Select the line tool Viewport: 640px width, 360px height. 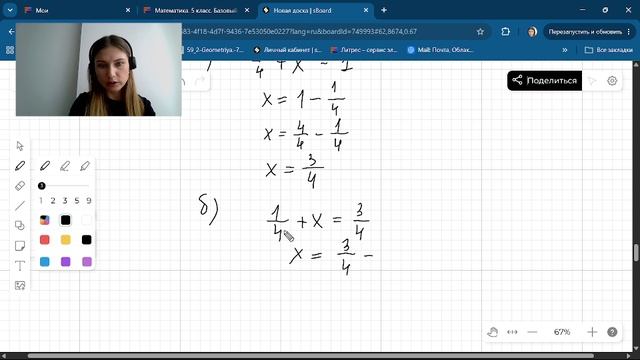coord(20,205)
